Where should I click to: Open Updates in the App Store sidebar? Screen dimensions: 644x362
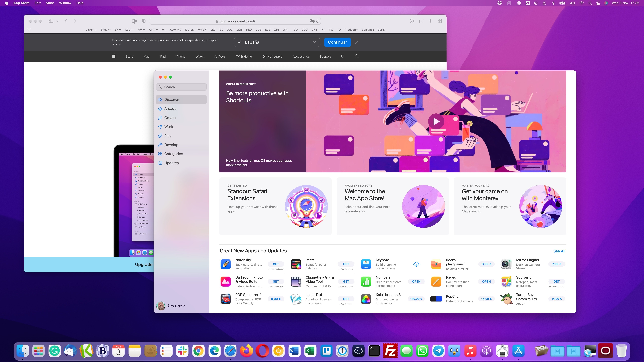[181, 163]
